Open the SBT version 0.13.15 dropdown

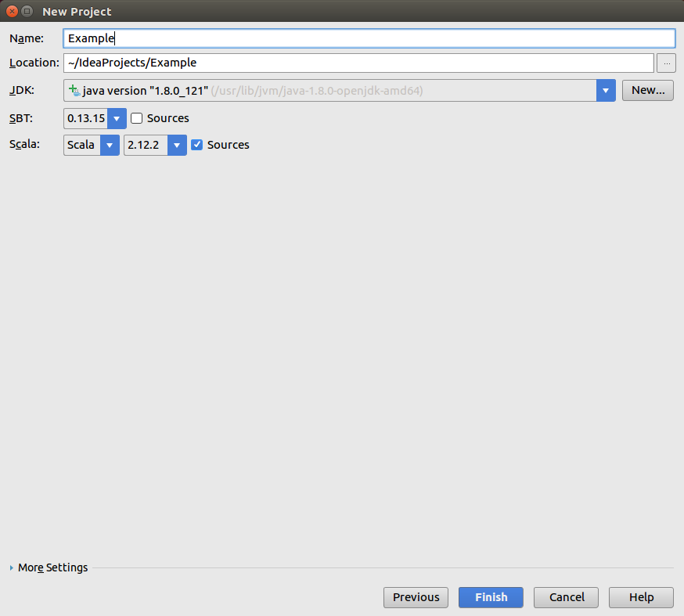click(117, 118)
